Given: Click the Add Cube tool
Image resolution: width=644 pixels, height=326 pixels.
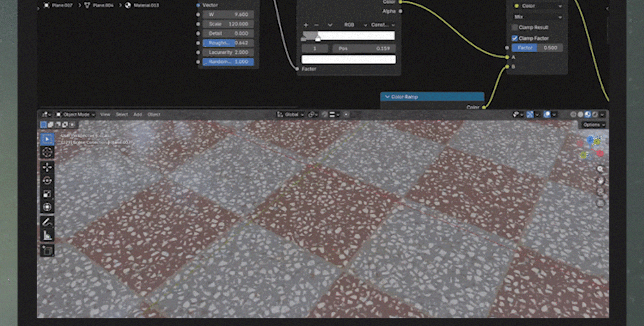Looking at the screenshot, I should pos(47,251).
